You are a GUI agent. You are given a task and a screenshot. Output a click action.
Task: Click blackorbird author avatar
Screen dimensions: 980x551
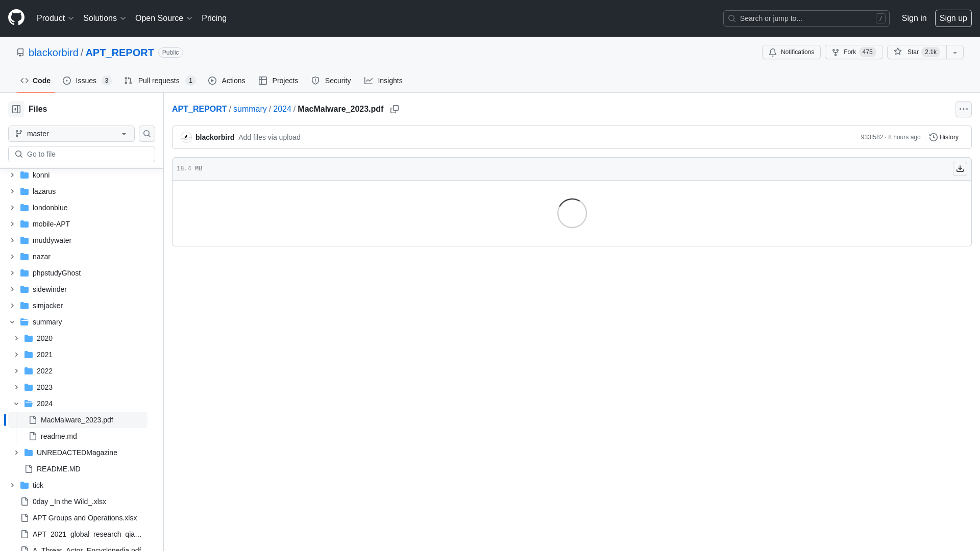click(186, 137)
